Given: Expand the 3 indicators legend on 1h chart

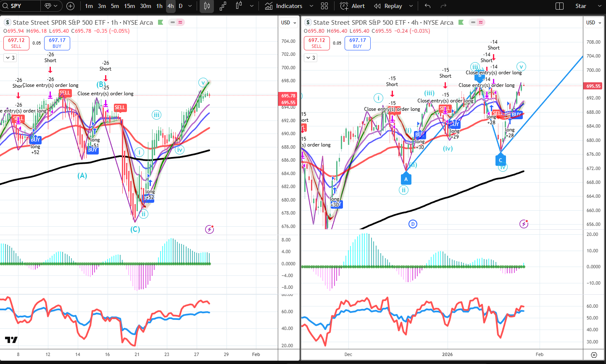Looking at the screenshot, I should tap(10, 58).
